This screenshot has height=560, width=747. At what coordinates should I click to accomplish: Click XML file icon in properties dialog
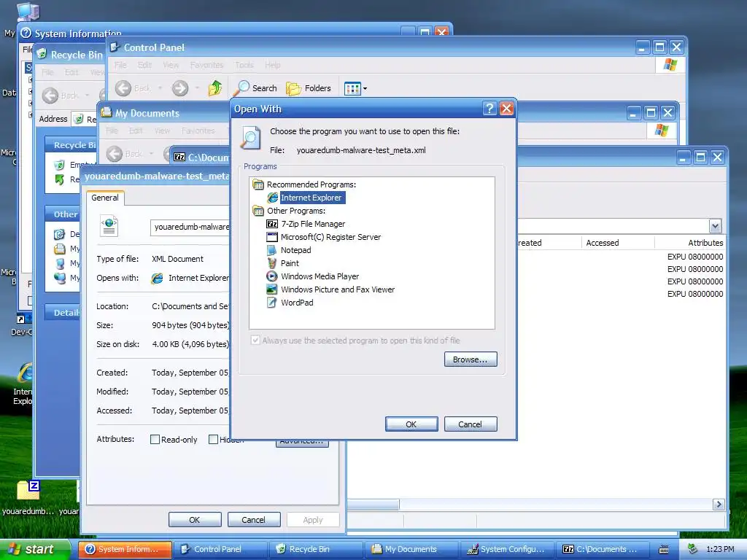click(x=109, y=226)
